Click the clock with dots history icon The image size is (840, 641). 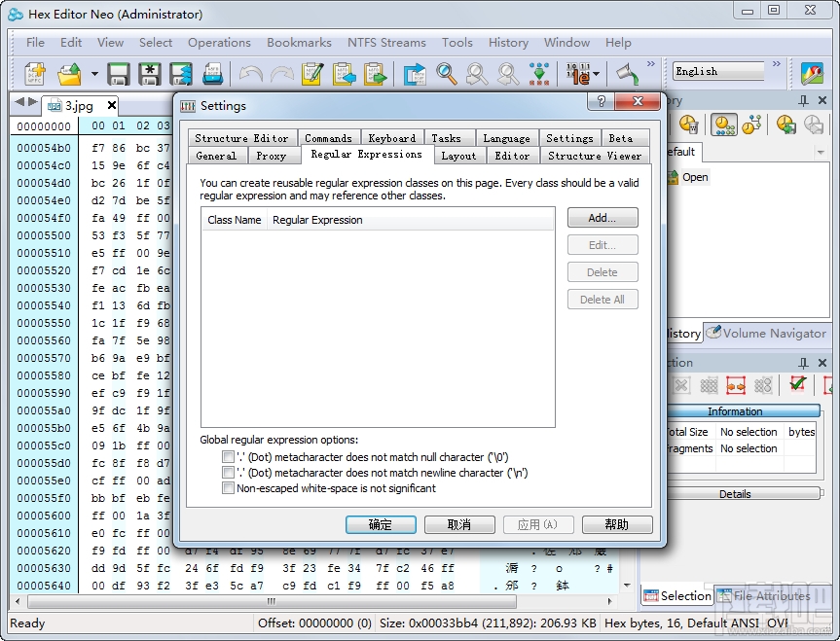724,125
